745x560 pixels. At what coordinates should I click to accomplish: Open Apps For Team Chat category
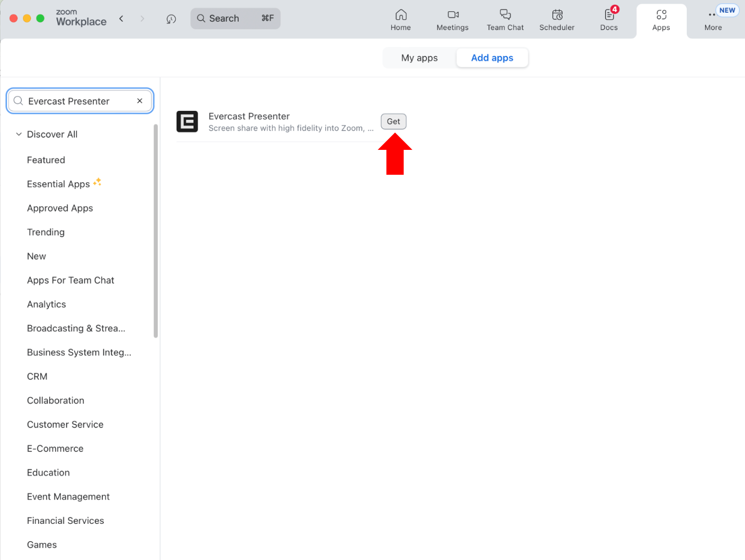pos(70,280)
